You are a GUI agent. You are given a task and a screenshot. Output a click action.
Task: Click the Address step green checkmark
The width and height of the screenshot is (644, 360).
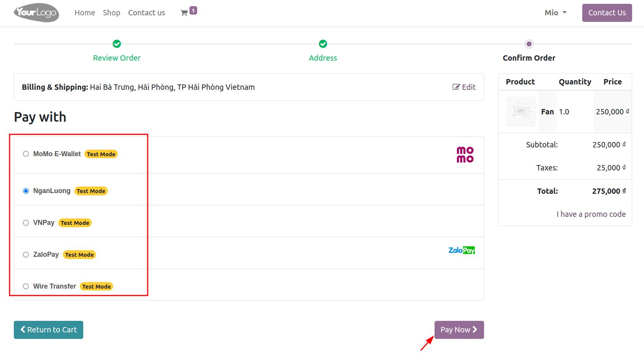tap(323, 44)
